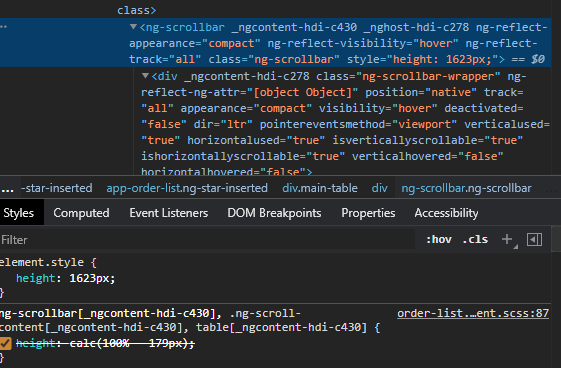The width and height of the screenshot is (561, 368).
Task: Open order-list…ent.scss:87 source link
Action: (473, 313)
